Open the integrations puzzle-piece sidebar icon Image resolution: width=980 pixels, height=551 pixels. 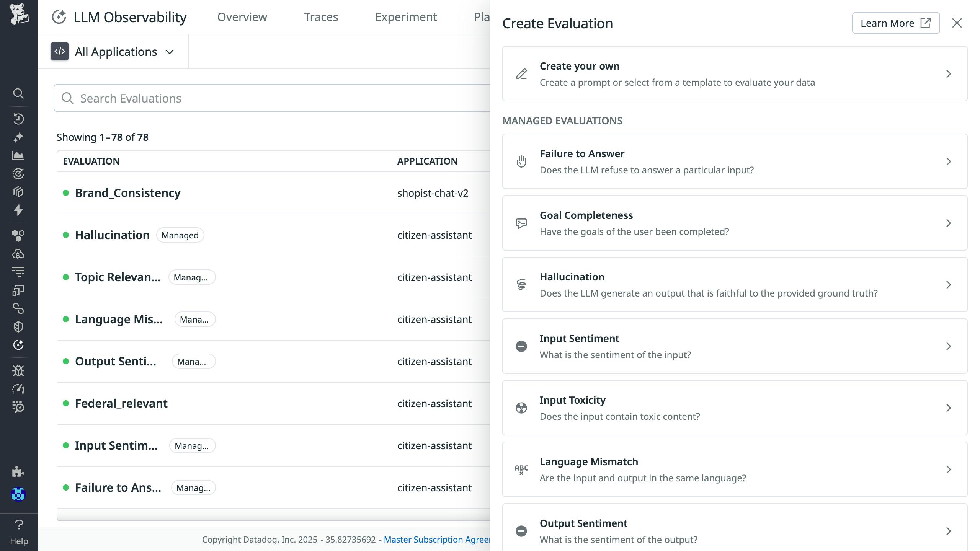coord(18,472)
